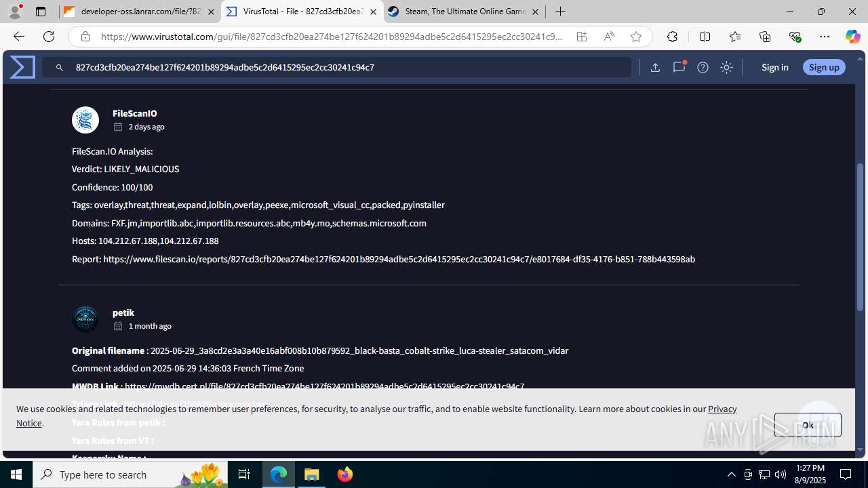Switch to Steam browser tab
Image resolution: width=868 pixels, height=488 pixels.
coord(464,12)
